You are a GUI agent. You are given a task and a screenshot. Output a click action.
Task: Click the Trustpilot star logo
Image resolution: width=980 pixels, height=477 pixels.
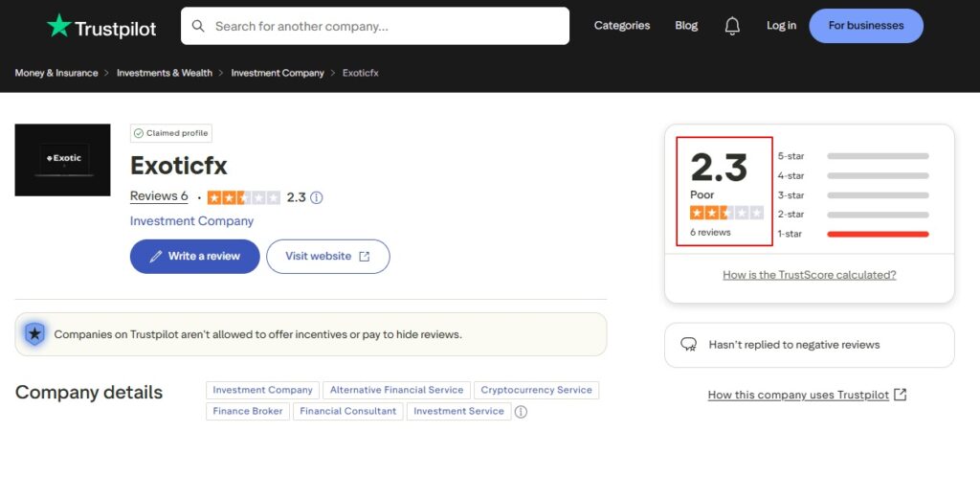pyautogui.click(x=59, y=27)
